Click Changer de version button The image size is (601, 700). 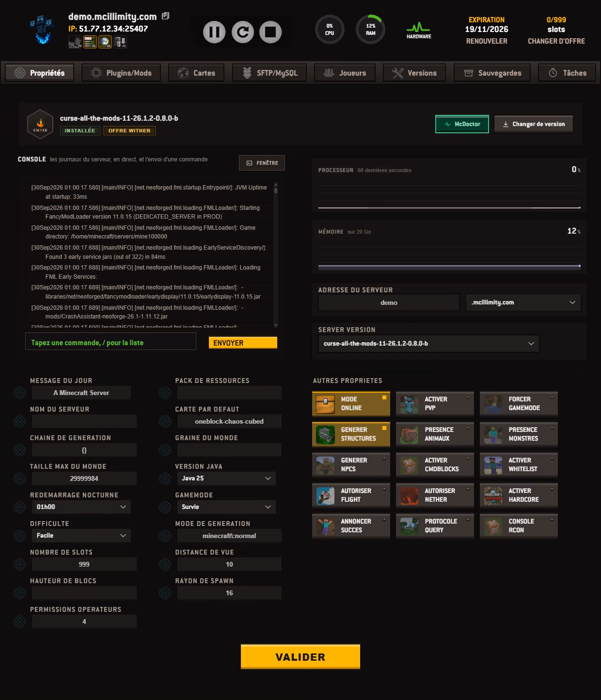[534, 124]
